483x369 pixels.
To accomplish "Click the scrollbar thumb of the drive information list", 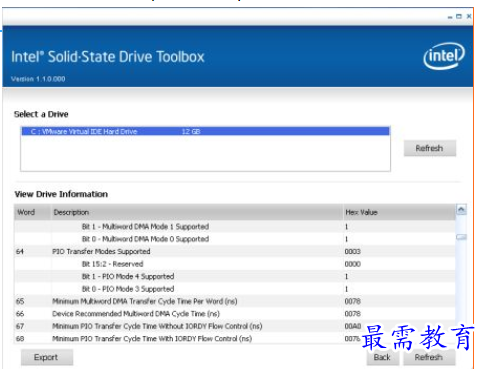I will click(461, 237).
